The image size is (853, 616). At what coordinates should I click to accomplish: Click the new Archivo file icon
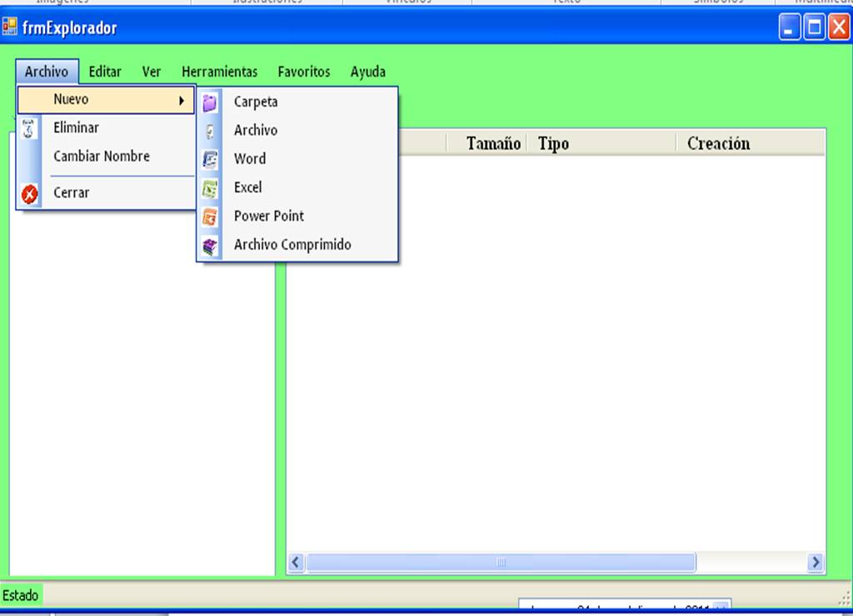[x=210, y=130]
